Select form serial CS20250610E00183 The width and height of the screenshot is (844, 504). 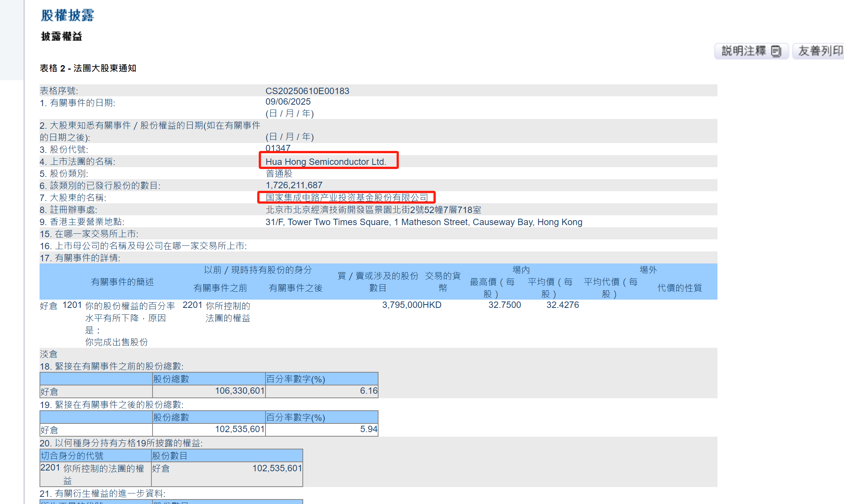[307, 91]
